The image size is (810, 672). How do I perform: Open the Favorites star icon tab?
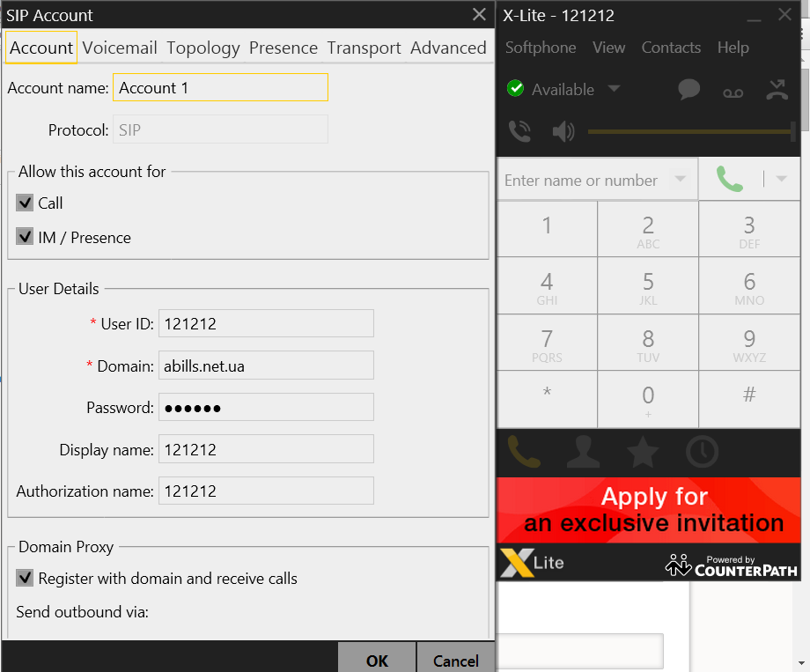click(x=643, y=452)
